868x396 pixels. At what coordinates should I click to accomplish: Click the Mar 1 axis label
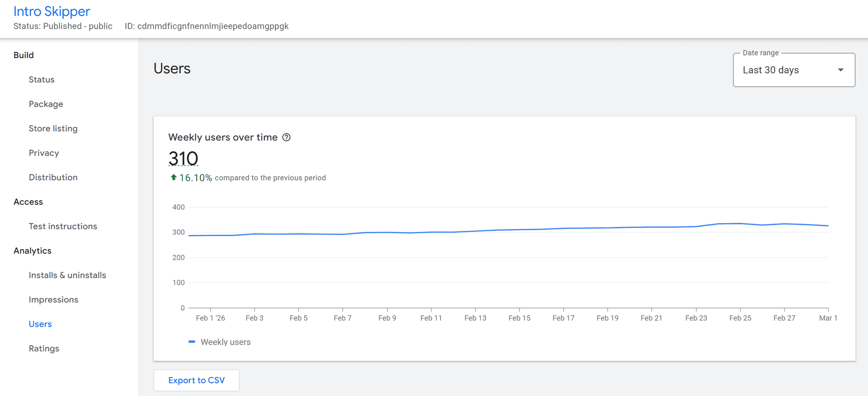[828, 318]
